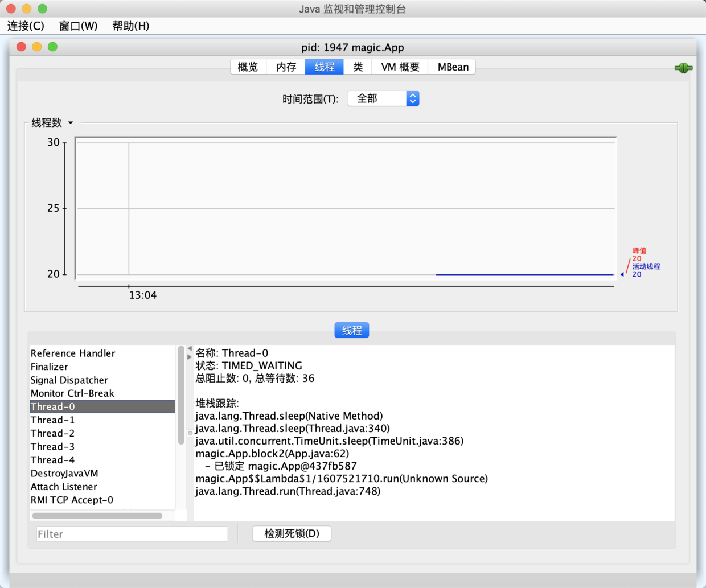Image resolution: width=706 pixels, height=588 pixels.
Task: Open the 时间范围 dropdown showing 全部
Action: tap(383, 98)
